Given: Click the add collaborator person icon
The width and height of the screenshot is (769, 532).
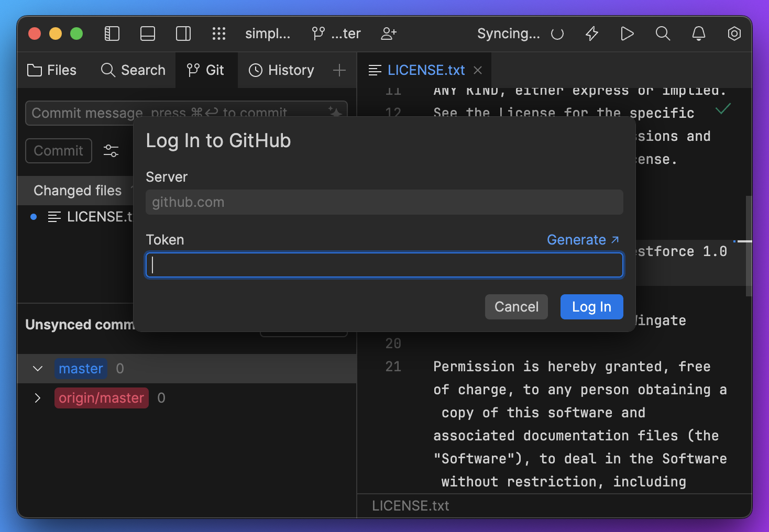Looking at the screenshot, I should pos(389,34).
